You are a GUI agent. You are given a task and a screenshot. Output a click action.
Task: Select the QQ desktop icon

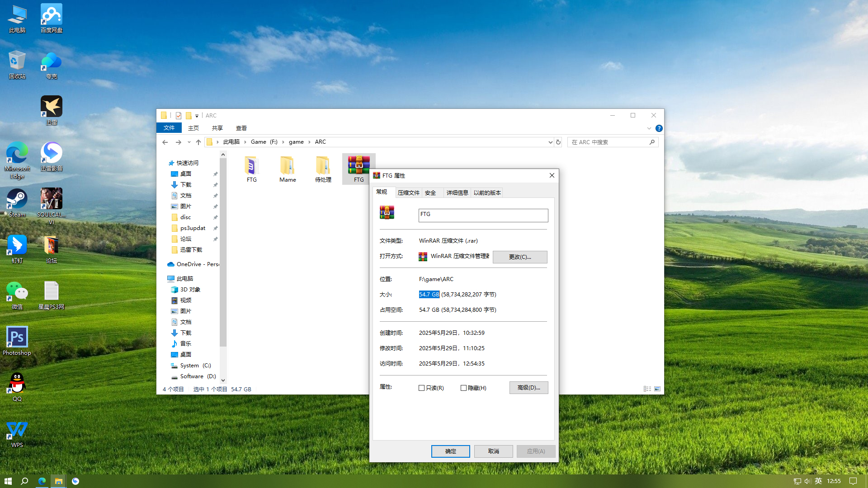click(x=17, y=387)
